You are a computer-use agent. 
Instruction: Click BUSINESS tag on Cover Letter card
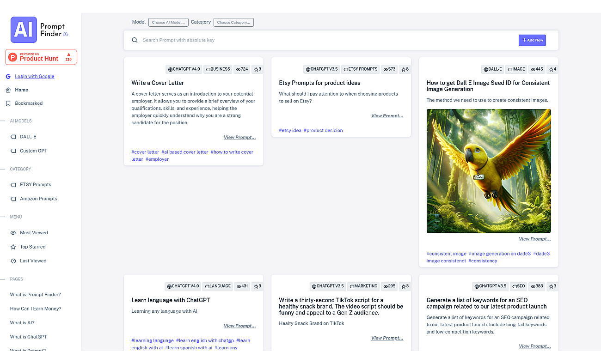(x=218, y=69)
